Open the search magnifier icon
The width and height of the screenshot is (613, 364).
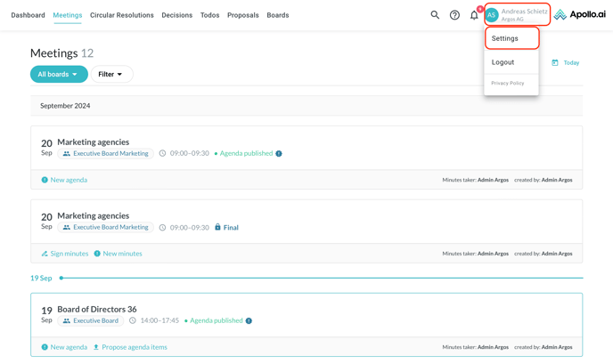(435, 15)
